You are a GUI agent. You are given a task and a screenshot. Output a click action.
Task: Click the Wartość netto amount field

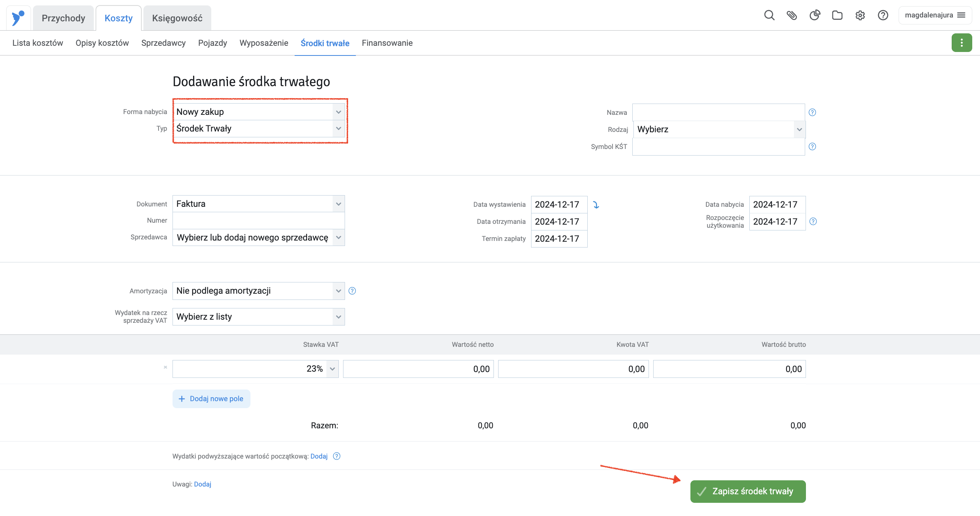tap(418, 369)
